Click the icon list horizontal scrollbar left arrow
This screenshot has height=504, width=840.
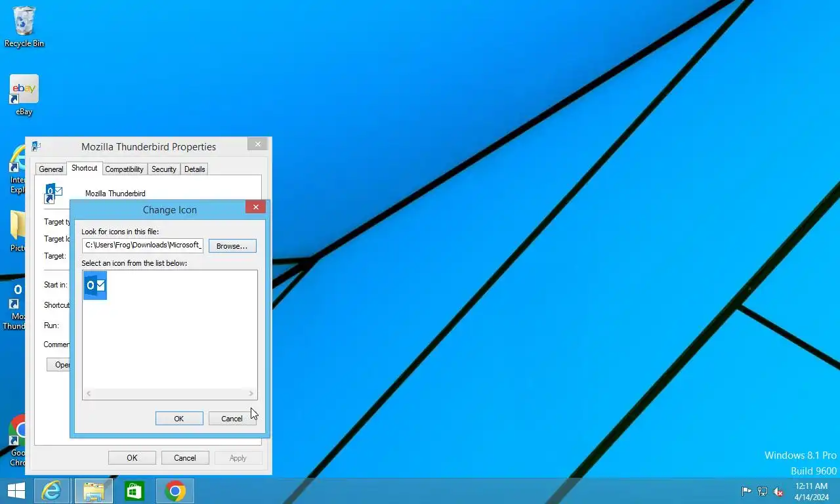point(89,394)
